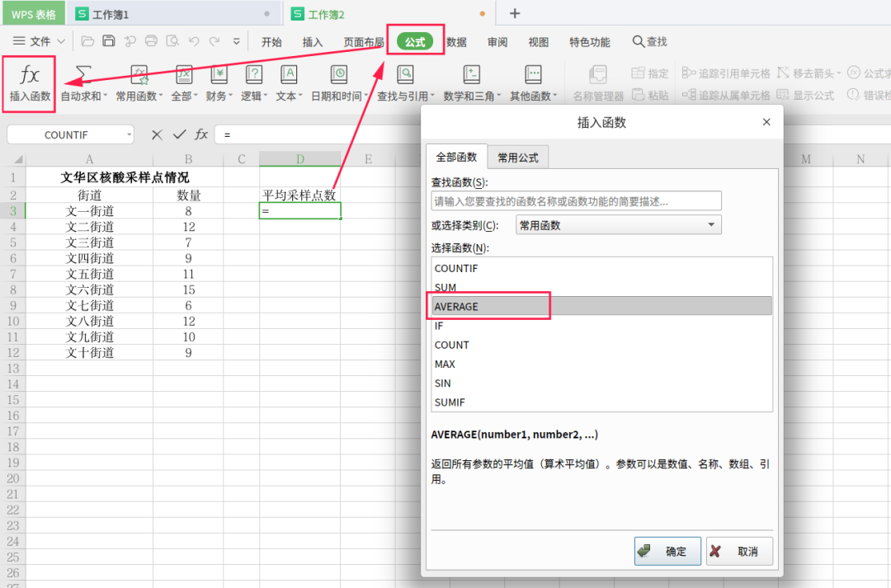Image resolution: width=891 pixels, height=588 pixels.
Task: Expand the Name Box dropdown showing COUNTIF
Action: point(130,134)
